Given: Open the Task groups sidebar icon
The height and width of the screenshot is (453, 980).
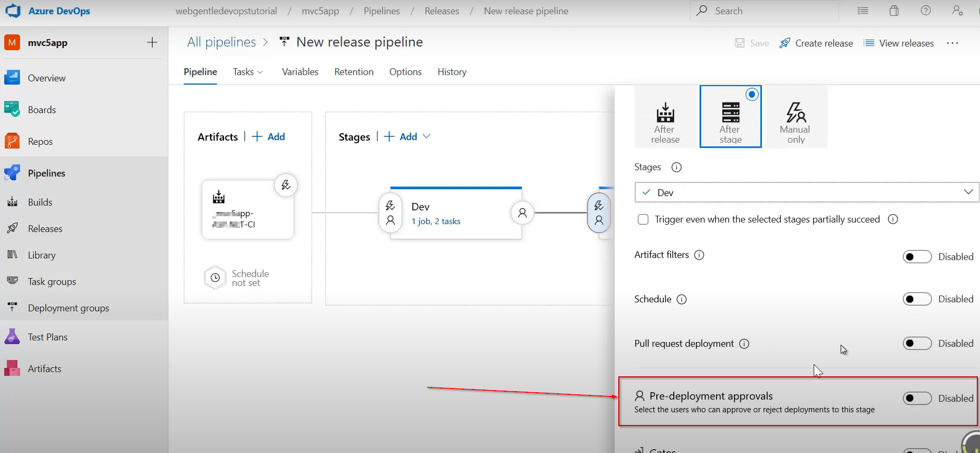Looking at the screenshot, I should tap(12, 281).
